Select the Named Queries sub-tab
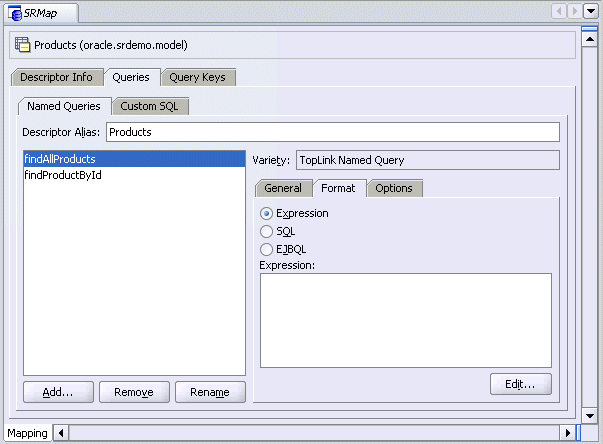The width and height of the screenshot is (603, 444). (x=64, y=106)
